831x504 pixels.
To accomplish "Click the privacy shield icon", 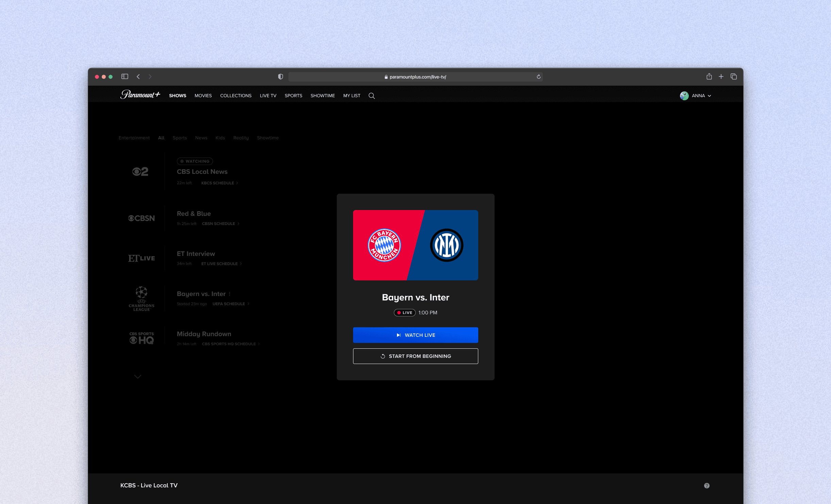I will (x=280, y=76).
